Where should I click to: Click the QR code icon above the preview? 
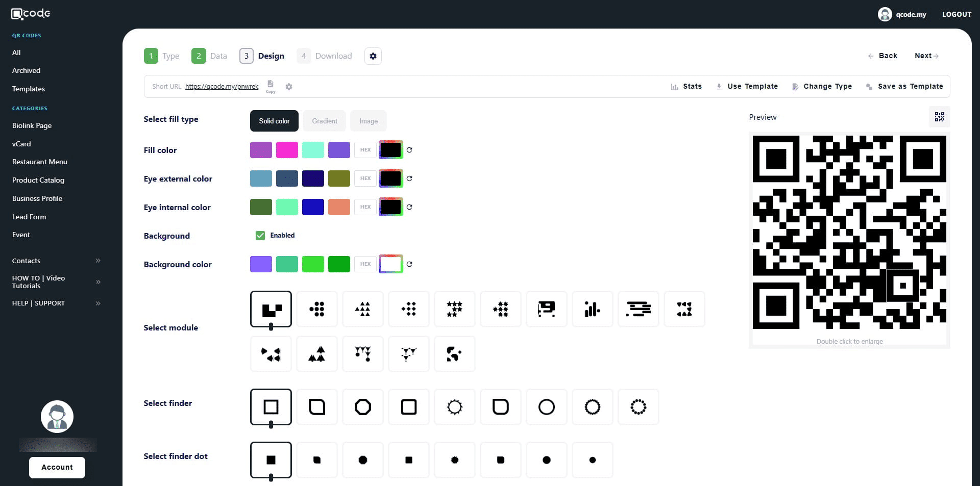click(939, 117)
